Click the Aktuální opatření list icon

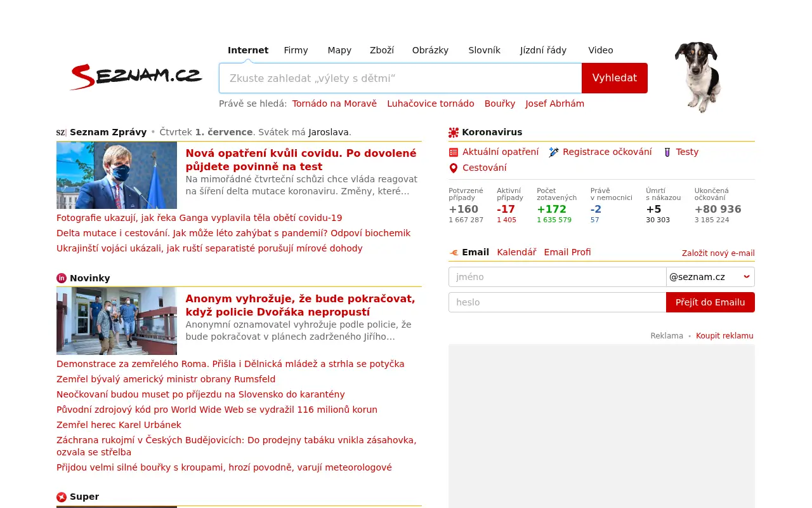[x=454, y=152]
